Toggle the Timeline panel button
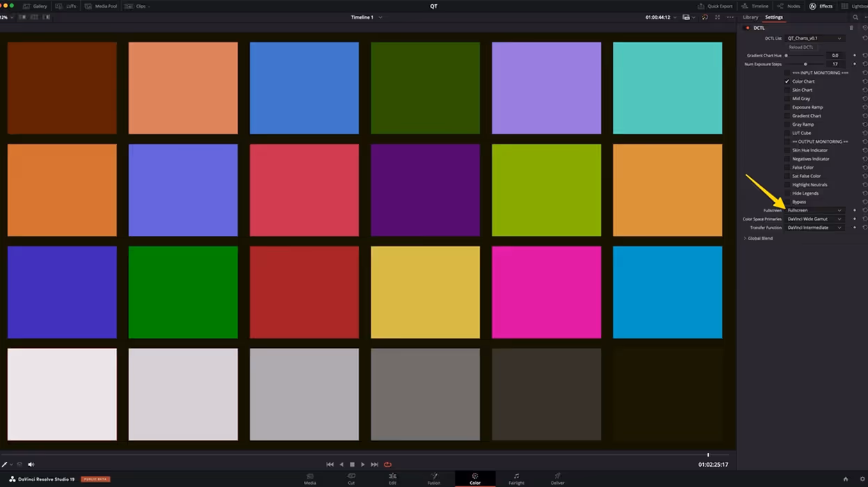 point(755,6)
